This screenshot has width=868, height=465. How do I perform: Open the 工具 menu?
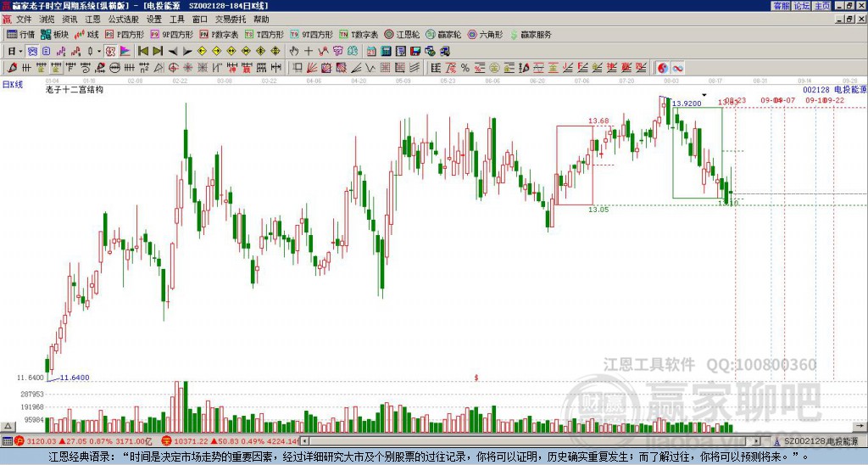[x=176, y=20]
